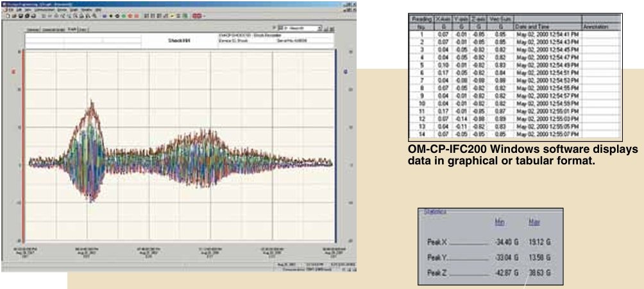This screenshot has height=289, width=644.
Task: Click the tallest waveform peak in the graph
Action: (91, 103)
